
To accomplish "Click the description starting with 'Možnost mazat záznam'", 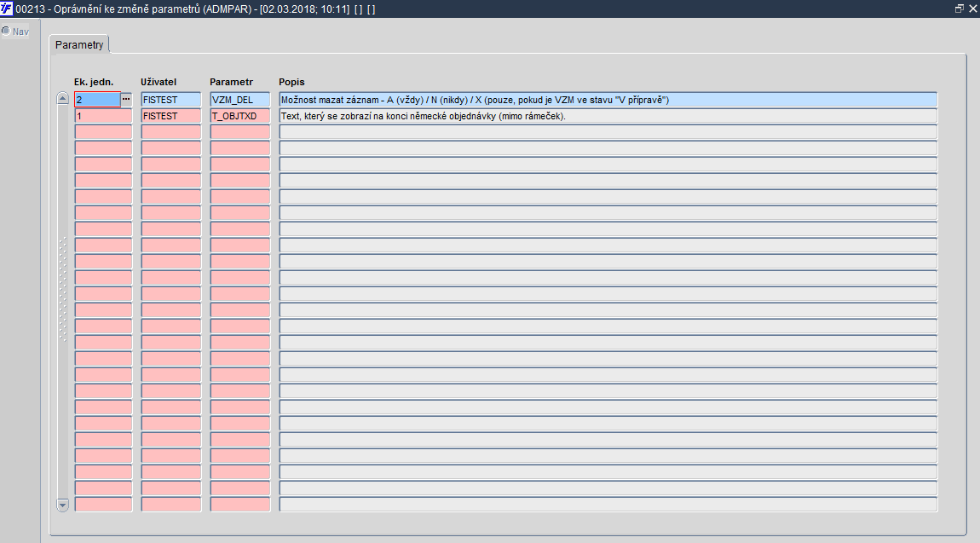I will tap(608, 100).
